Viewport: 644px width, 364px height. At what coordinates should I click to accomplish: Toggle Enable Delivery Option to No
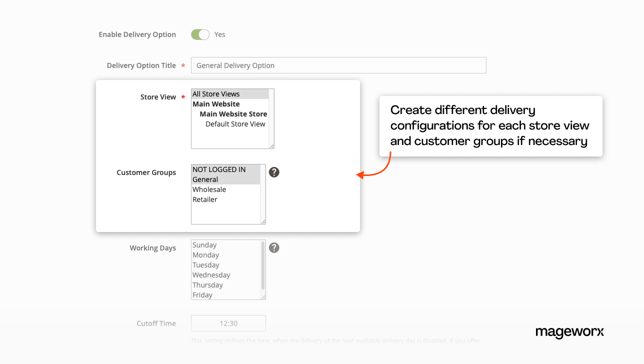(x=199, y=34)
